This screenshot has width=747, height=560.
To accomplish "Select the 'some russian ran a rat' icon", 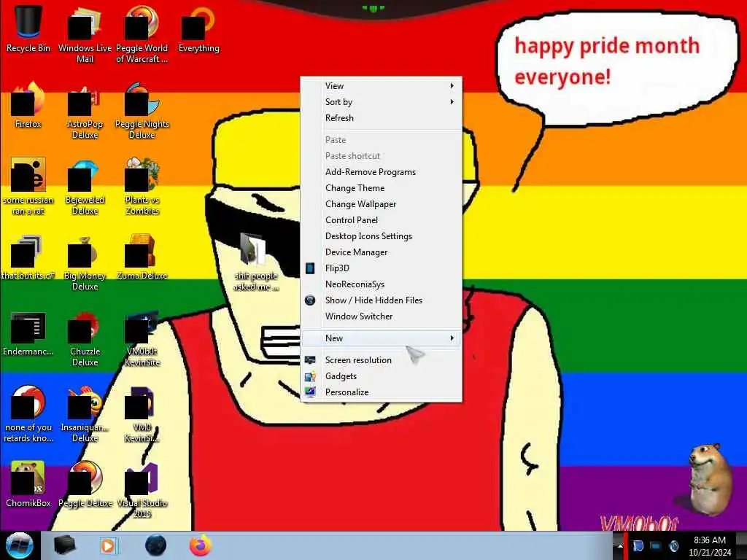I will point(28,186).
